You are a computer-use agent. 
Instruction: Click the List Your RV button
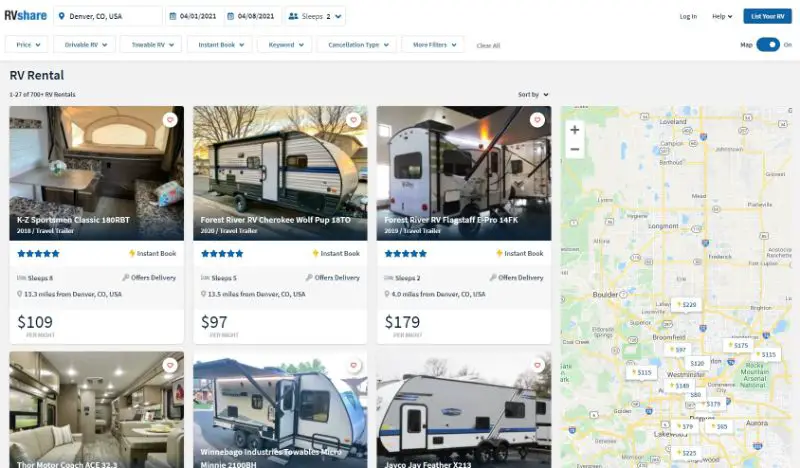(767, 16)
